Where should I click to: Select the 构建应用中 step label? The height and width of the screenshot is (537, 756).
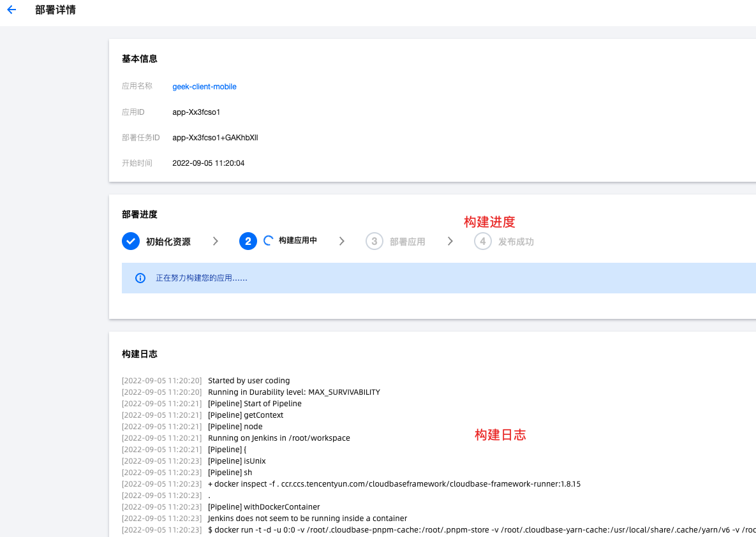298,241
